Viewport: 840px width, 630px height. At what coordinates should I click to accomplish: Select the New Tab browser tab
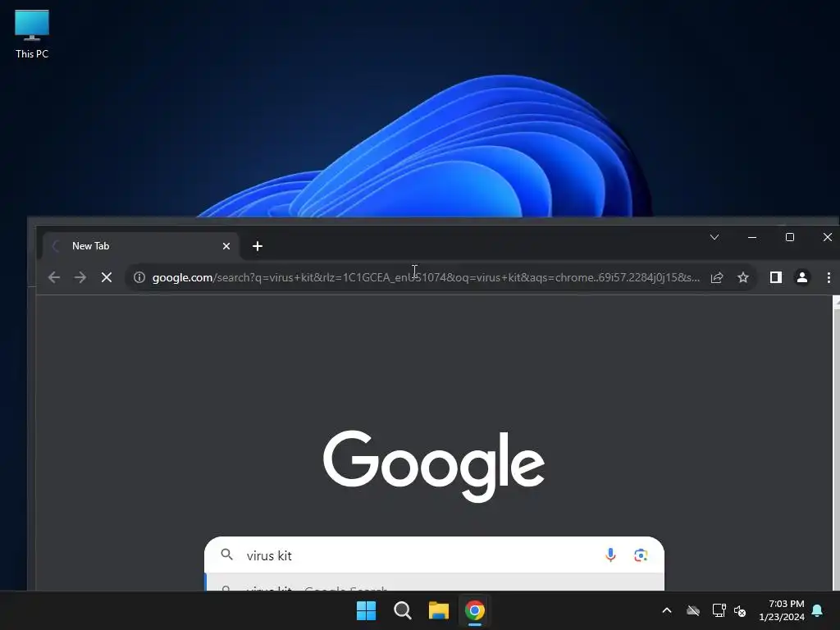[140, 246]
